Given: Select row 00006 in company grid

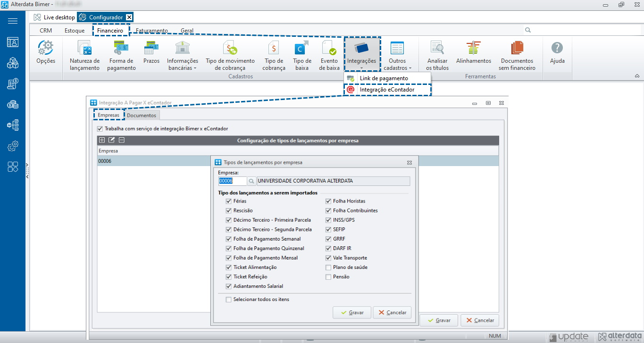Looking at the screenshot, I should point(297,161).
